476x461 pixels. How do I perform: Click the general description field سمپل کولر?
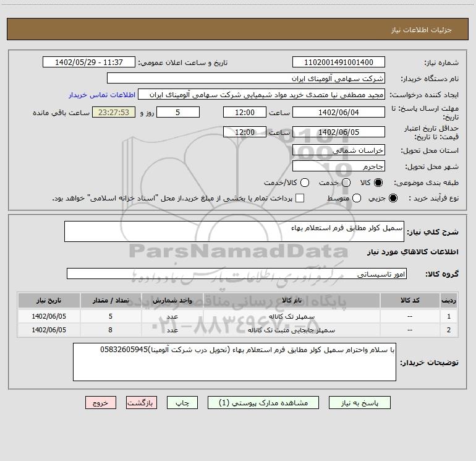pyautogui.click(x=234, y=231)
